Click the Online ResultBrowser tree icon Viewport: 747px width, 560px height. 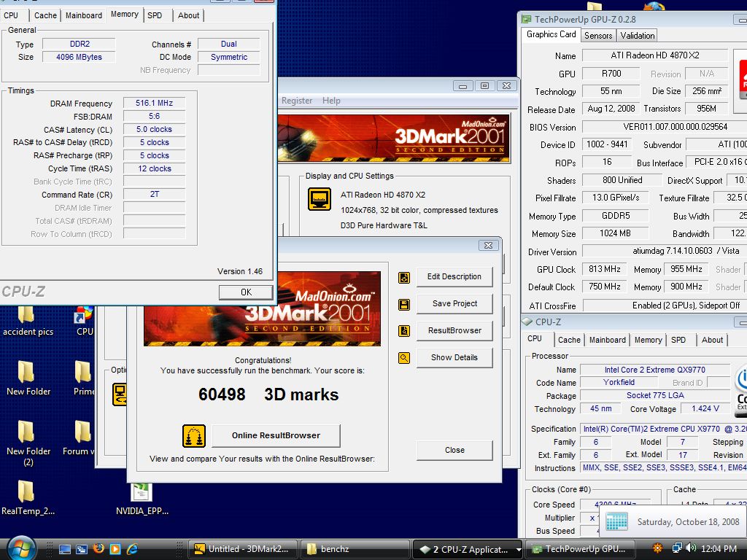tap(194, 436)
